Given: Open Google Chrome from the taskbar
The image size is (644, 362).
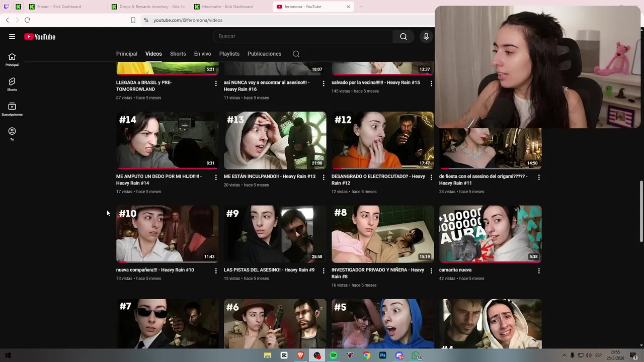Looking at the screenshot, I should pyautogui.click(x=367, y=355).
